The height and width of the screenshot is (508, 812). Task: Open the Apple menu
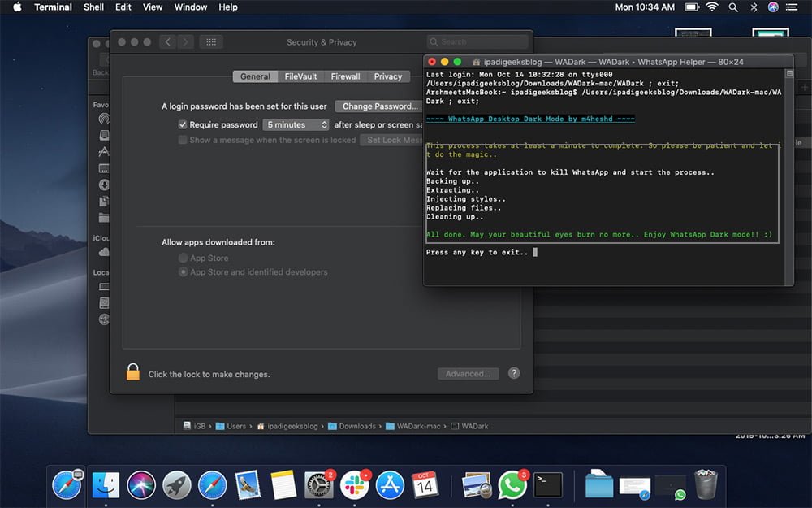[x=17, y=7]
